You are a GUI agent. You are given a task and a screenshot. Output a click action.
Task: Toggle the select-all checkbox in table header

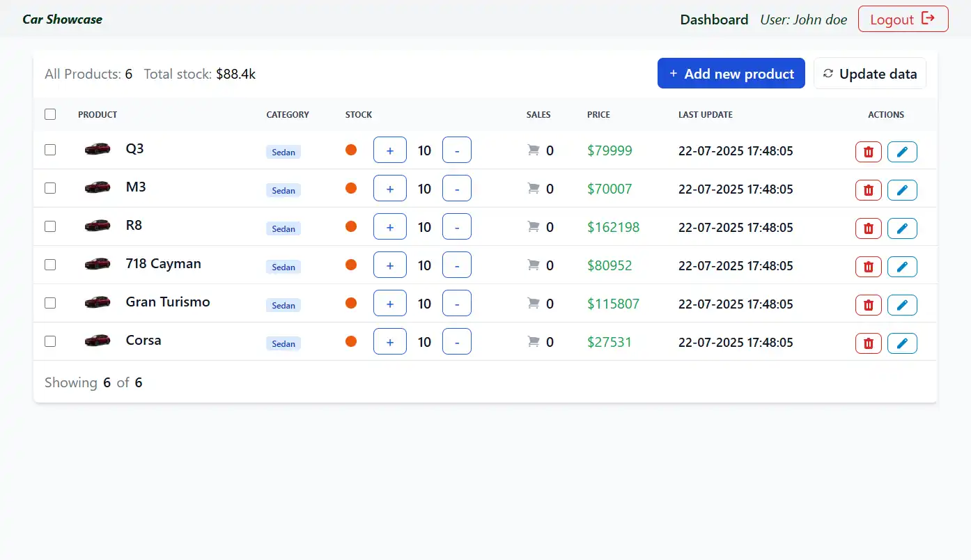coord(49,114)
